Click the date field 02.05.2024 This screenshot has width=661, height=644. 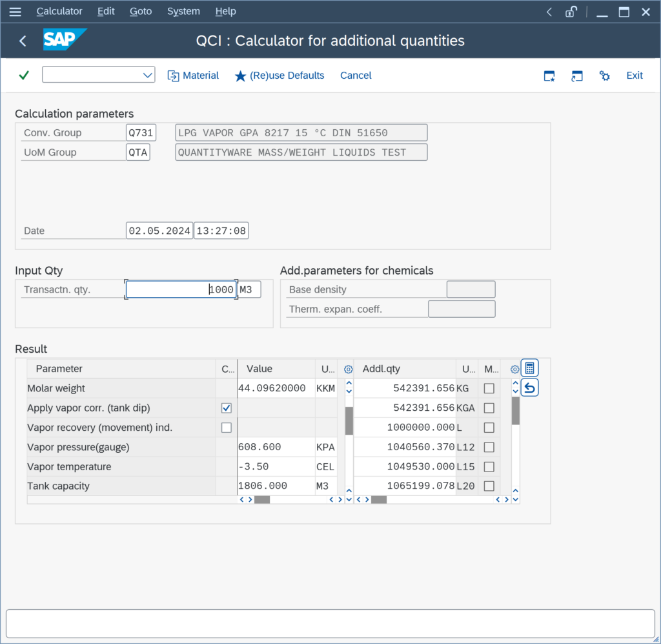coord(159,231)
